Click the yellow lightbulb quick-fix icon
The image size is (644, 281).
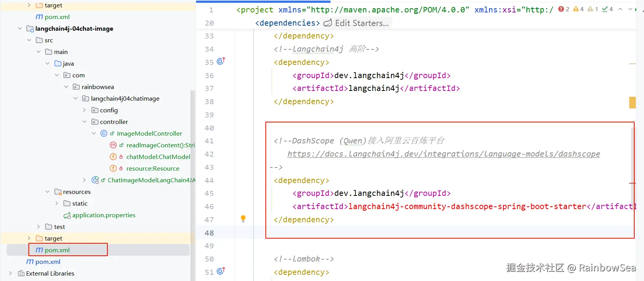pos(243,219)
